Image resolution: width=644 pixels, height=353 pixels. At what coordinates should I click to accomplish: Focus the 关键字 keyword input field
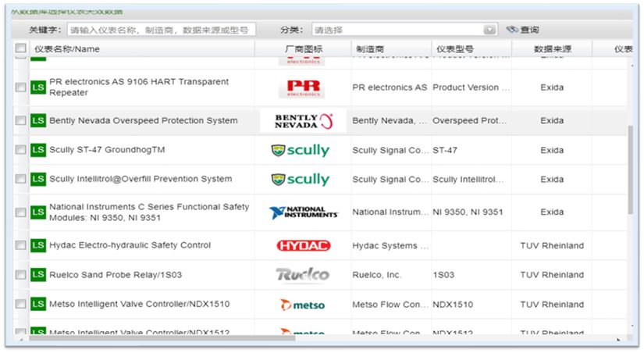[x=160, y=30]
